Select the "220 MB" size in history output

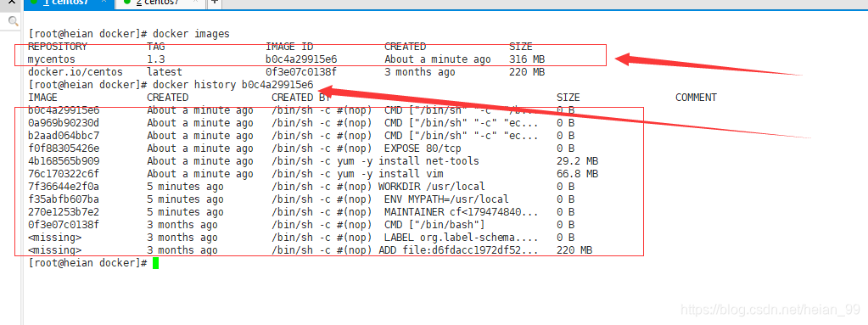(x=574, y=250)
